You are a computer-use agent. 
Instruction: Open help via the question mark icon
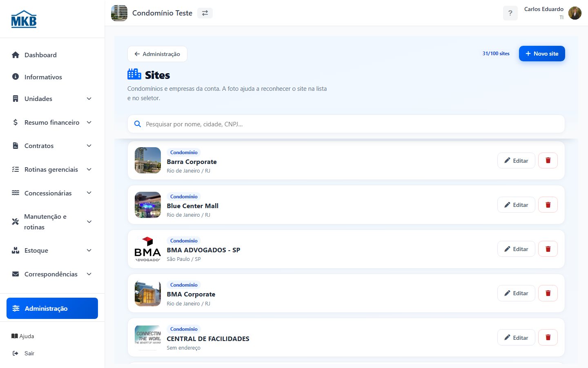point(510,13)
